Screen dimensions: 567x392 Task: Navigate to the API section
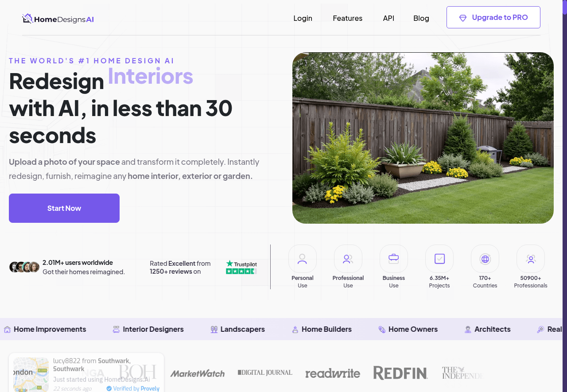click(x=388, y=18)
